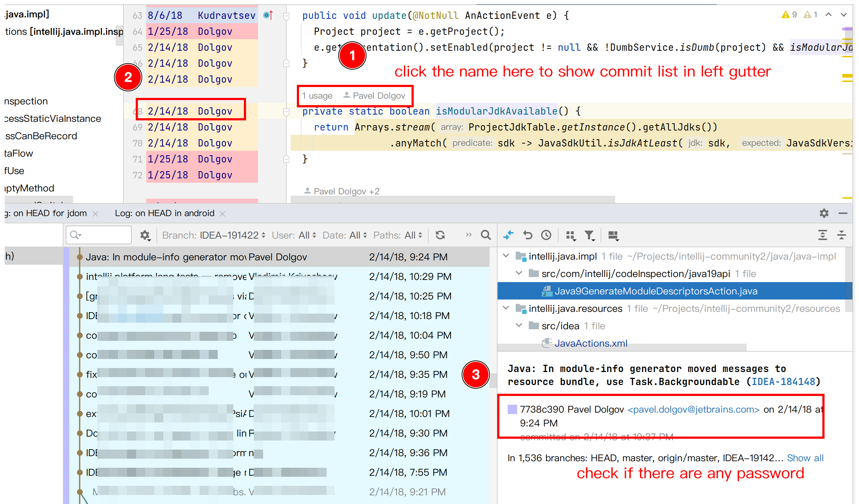The height and width of the screenshot is (504, 859).
Task: Refresh the VCS log
Action: (440, 235)
